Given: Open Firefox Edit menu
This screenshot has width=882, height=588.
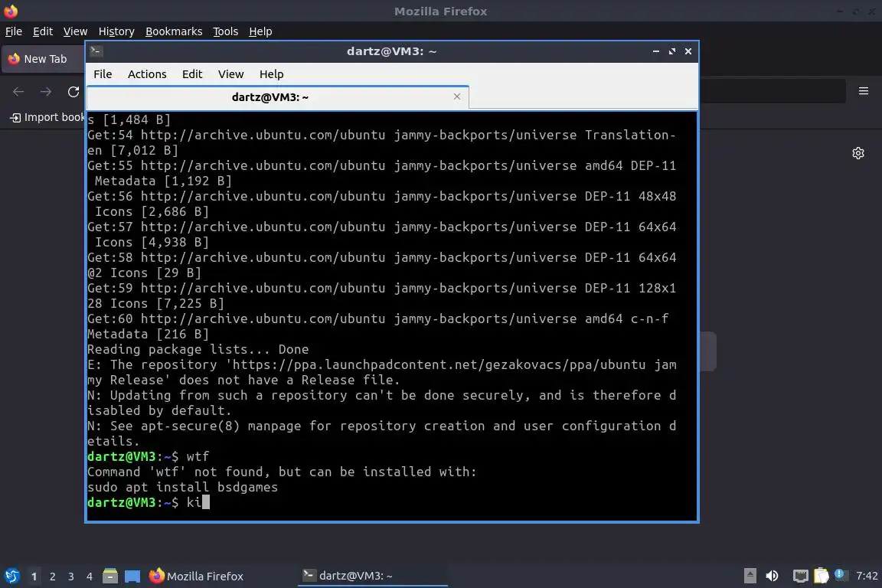Looking at the screenshot, I should coord(43,31).
